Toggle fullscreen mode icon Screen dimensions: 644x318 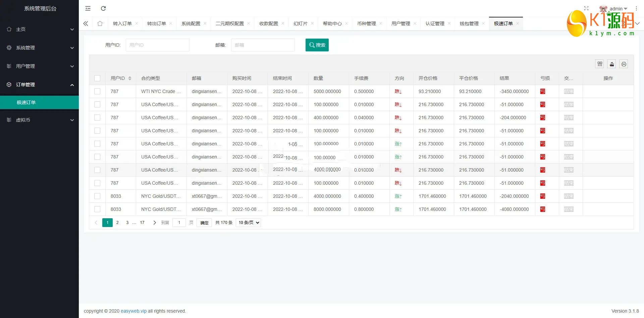(x=586, y=8)
